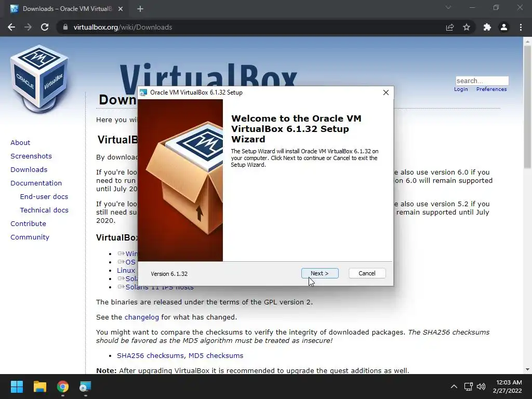Open Chrome profile avatar menu
532x399 pixels.
pos(504,27)
